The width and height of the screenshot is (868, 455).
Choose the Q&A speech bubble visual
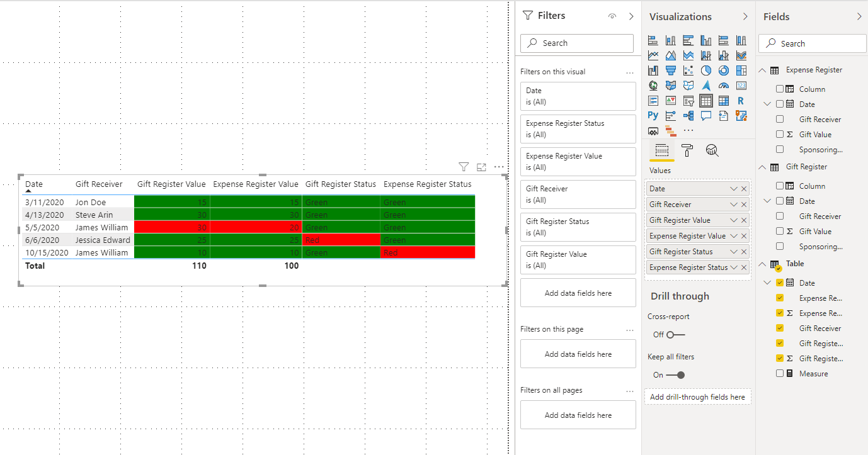706,116
